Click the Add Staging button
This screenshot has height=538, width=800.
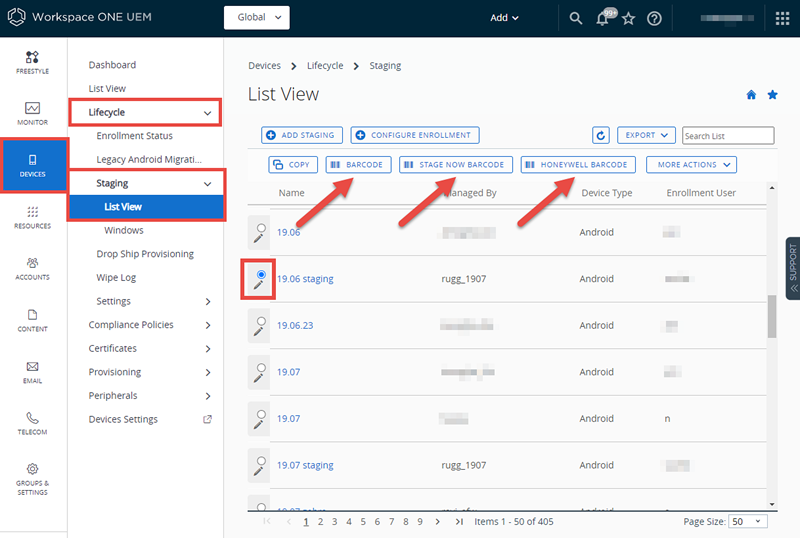(x=302, y=135)
